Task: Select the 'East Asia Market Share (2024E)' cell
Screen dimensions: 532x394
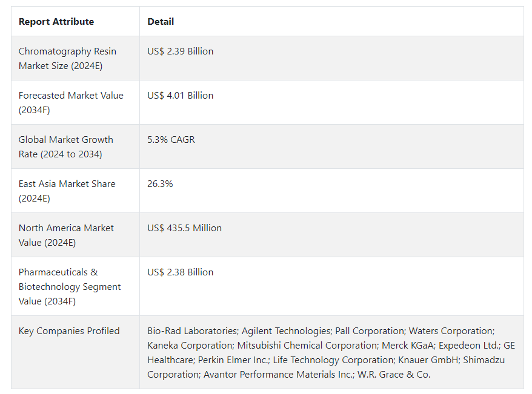Action: 67,191
